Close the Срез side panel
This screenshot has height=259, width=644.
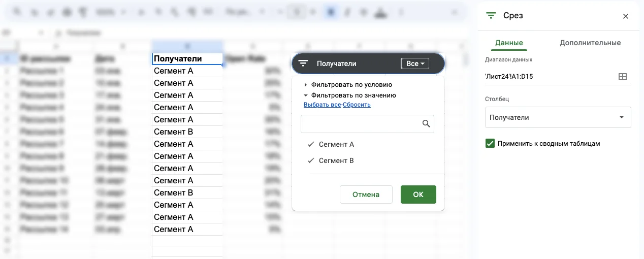click(x=626, y=16)
